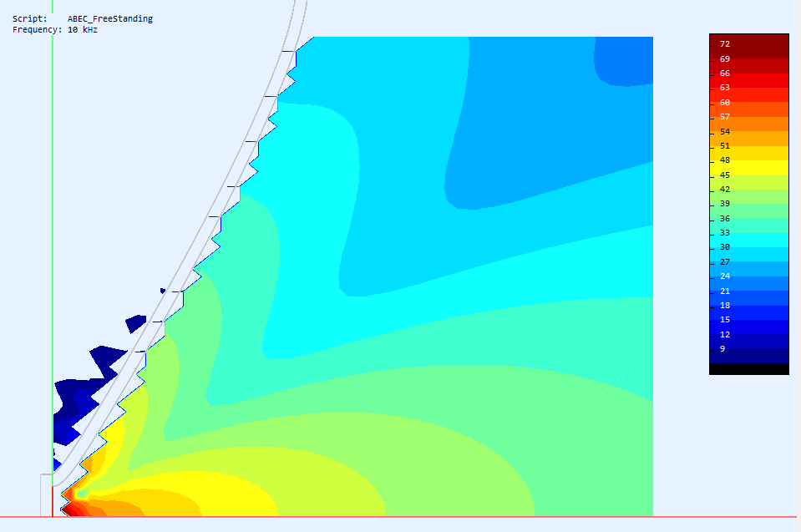This screenshot has width=801, height=532.
Task: Click the 63 legend value
Action: (x=725, y=88)
